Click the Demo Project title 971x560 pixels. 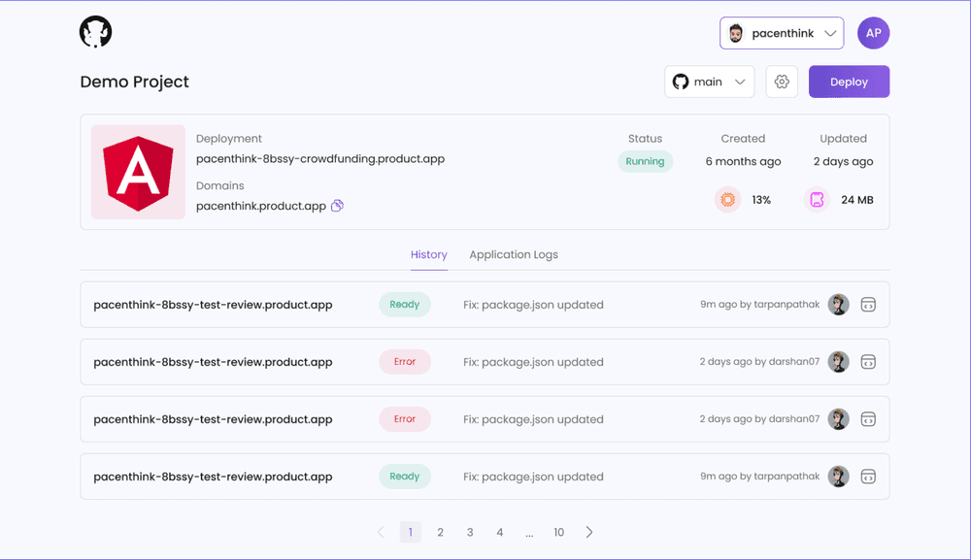pos(134,82)
